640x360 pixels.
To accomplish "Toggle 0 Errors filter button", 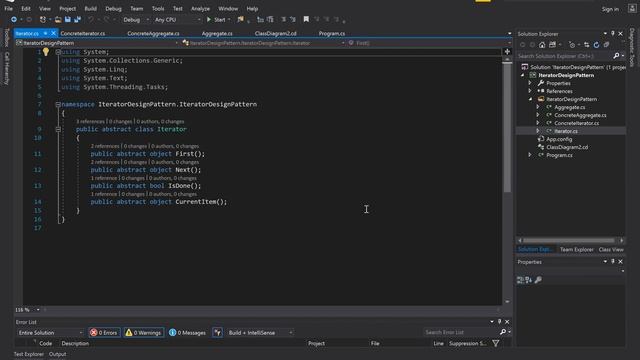I will (104, 333).
